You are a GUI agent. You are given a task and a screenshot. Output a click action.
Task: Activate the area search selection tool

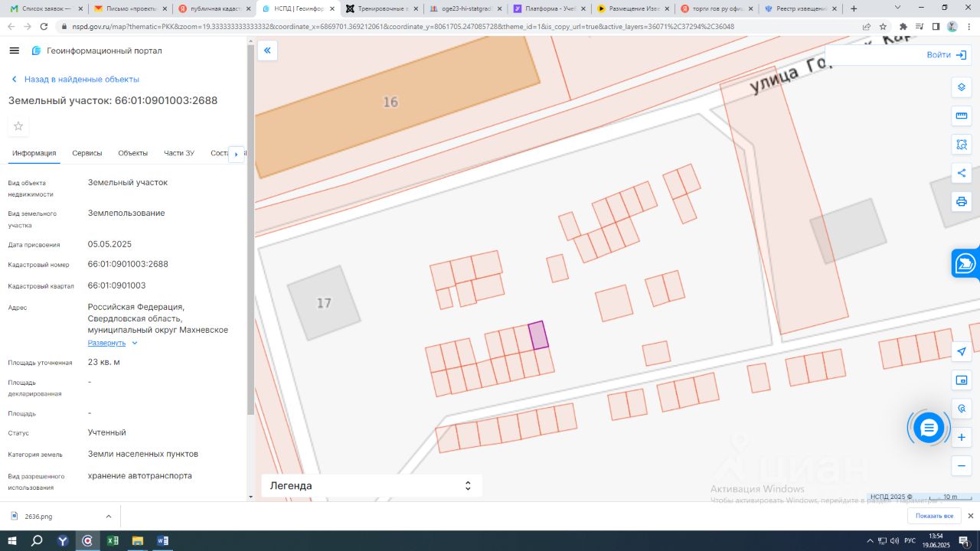coord(962,144)
